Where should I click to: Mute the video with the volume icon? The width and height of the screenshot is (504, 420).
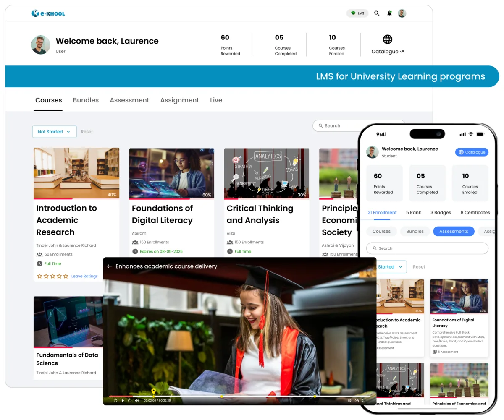(137, 400)
